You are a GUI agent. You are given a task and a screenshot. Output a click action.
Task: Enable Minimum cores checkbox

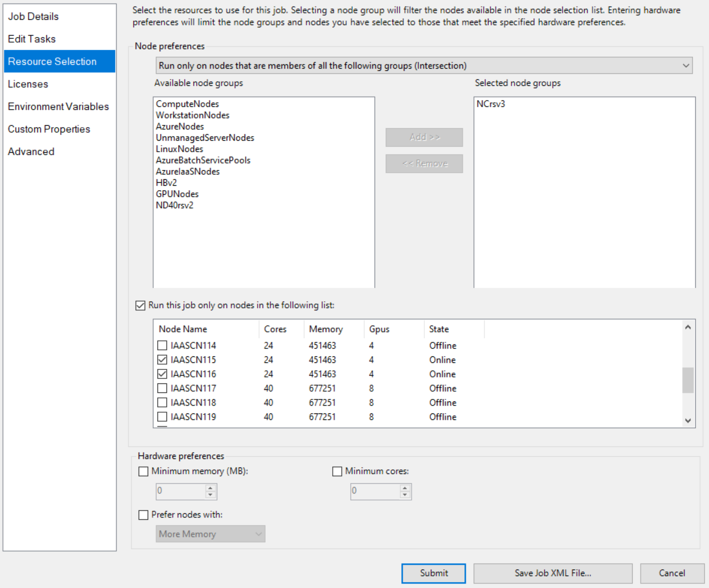pyautogui.click(x=337, y=471)
